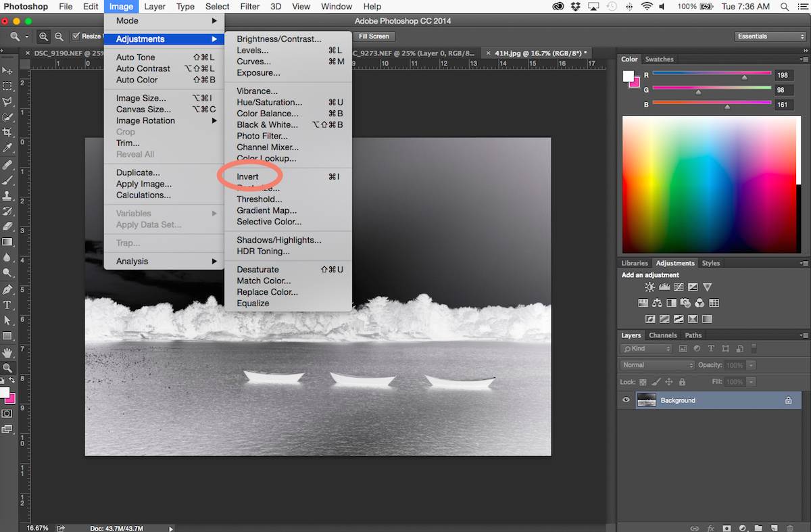Choose Invert from the Adjustments submenu
Screen dimensions: 811x532
247,176
